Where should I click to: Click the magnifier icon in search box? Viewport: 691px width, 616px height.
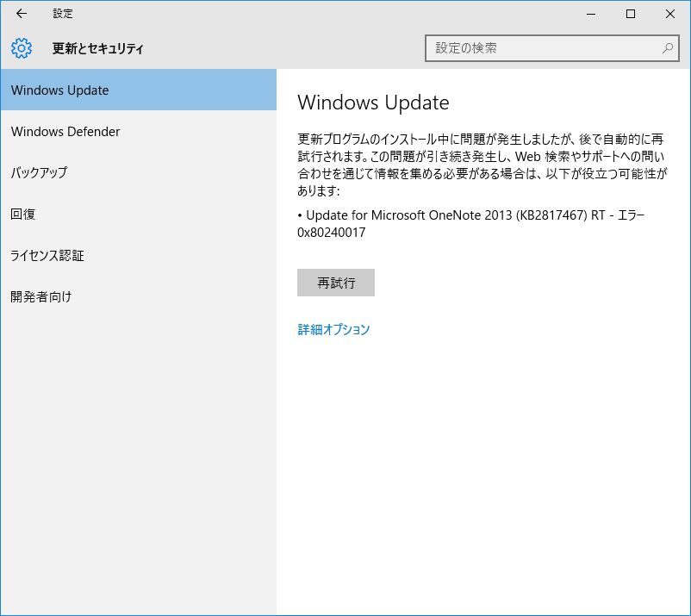pyautogui.click(x=668, y=48)
